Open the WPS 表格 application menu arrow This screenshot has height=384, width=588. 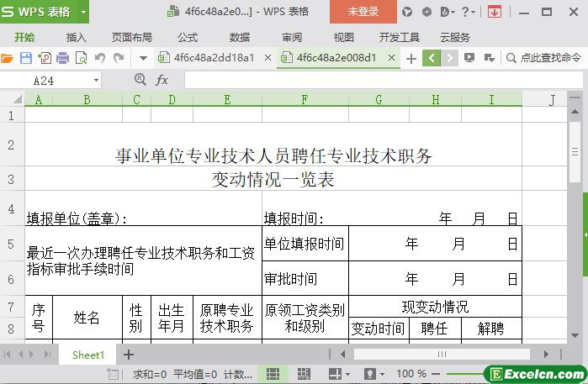coord(83,12)
